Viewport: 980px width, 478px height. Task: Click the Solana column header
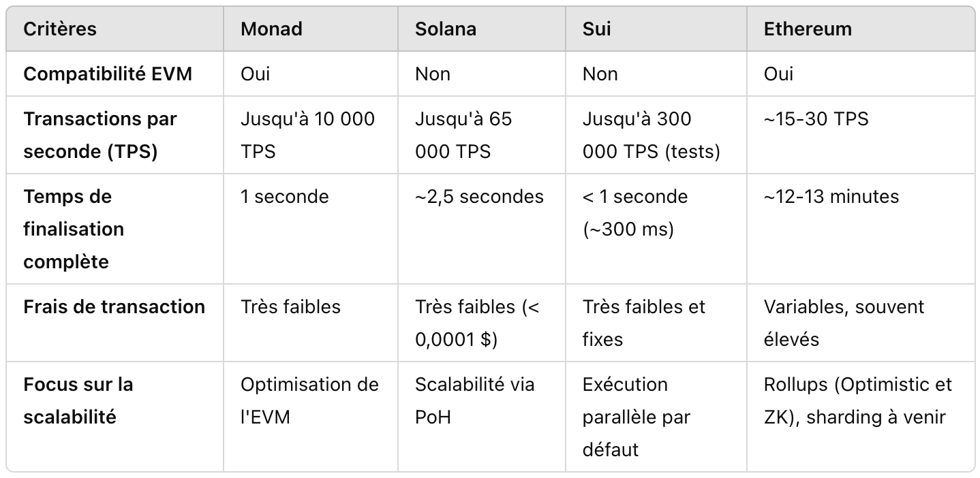click(x=446, y=29)
